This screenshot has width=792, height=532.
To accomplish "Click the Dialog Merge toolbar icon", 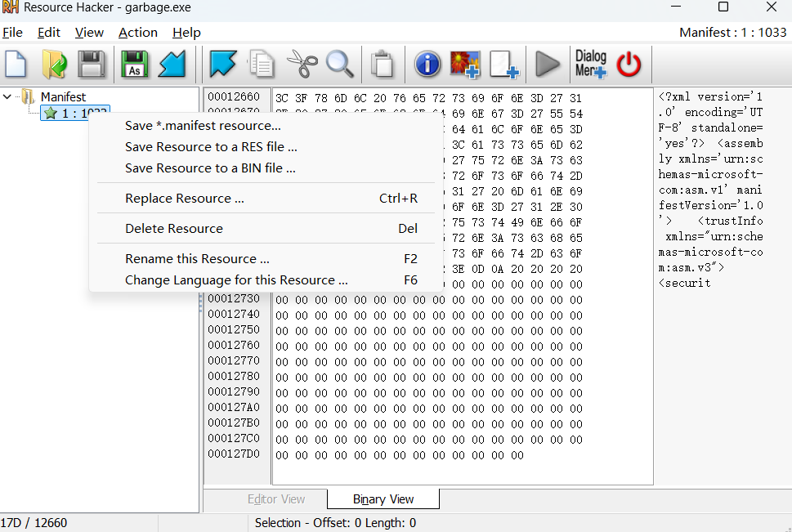I will click(x=590, y=65).
